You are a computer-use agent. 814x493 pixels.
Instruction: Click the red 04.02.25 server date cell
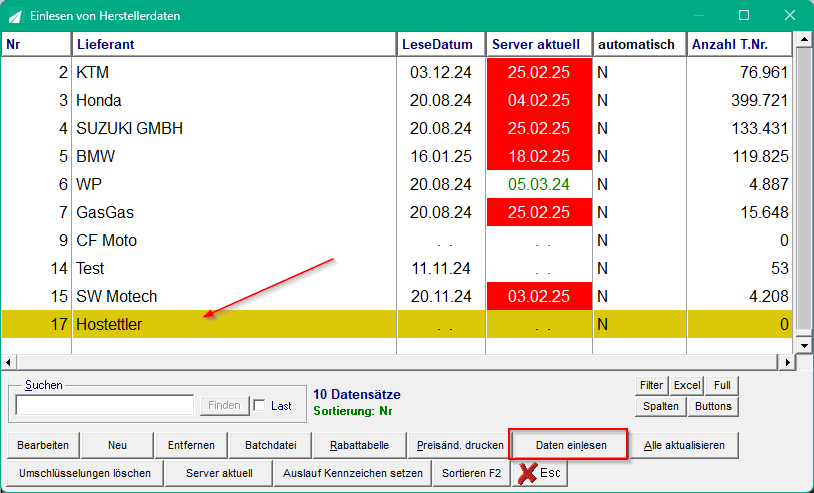(x=539, y=100)
